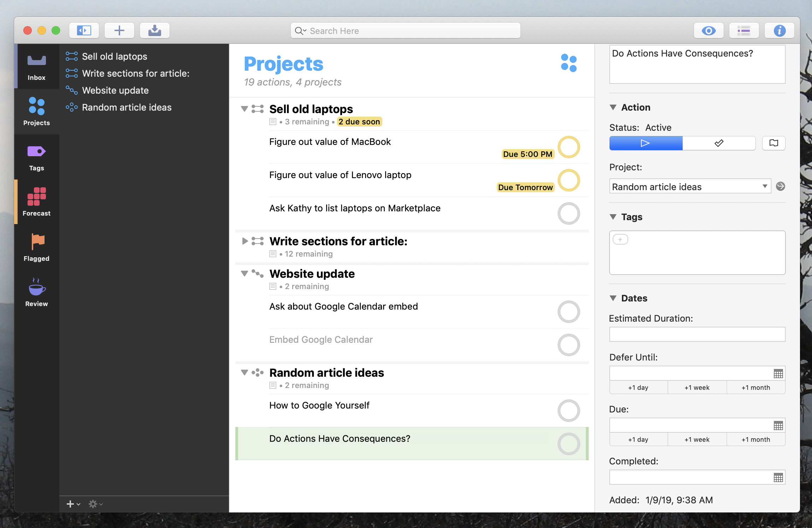View Flagged items

click(36, 247)
